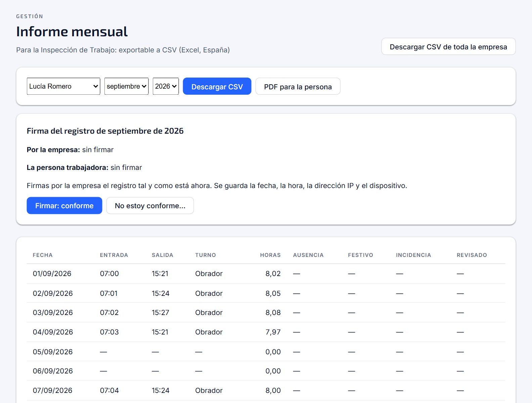Click PDF para la persona button
Screen dimensions: 532x403
[298, 86]
